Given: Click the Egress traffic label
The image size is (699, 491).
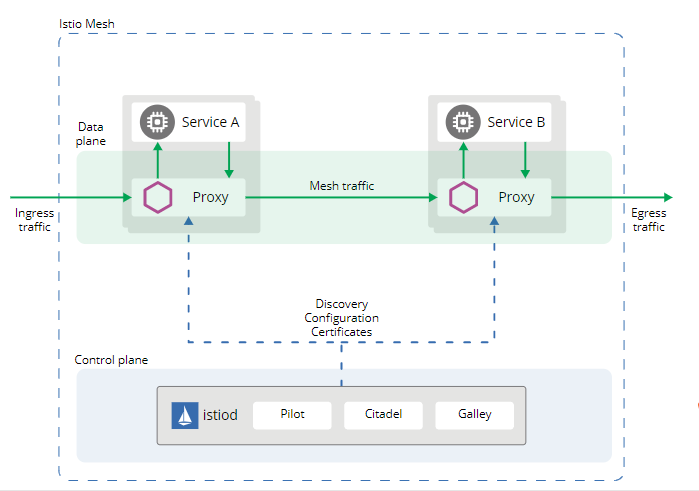Looking at the screenshot, I should (649, 220).
